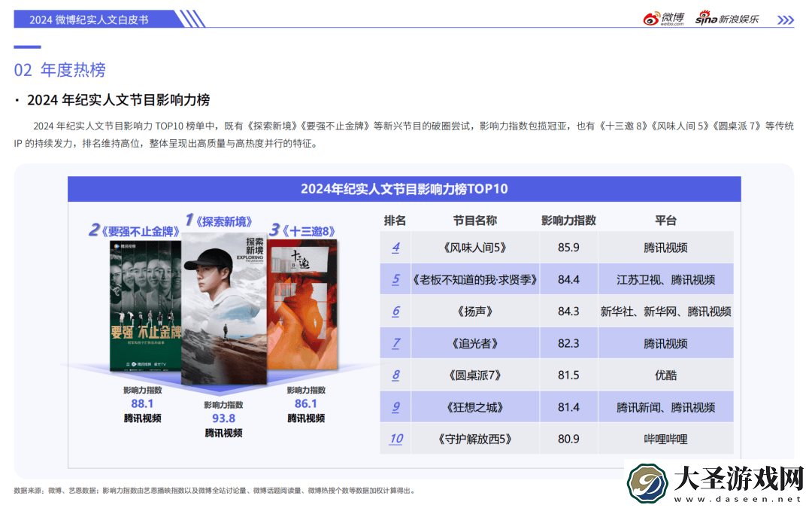Click the 《追光者》 cell
The image size is (812, 508).
(475, 343)
